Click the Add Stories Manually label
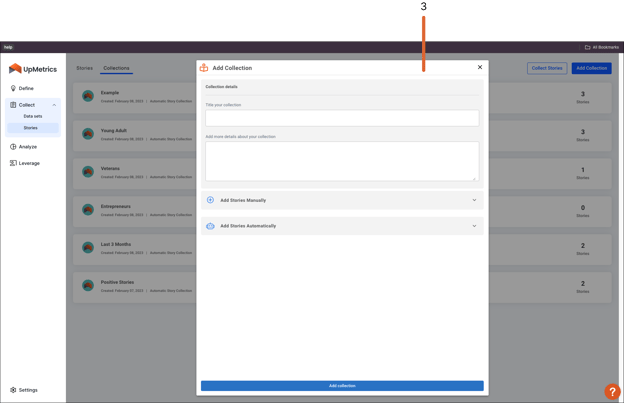 coord(243,200)
